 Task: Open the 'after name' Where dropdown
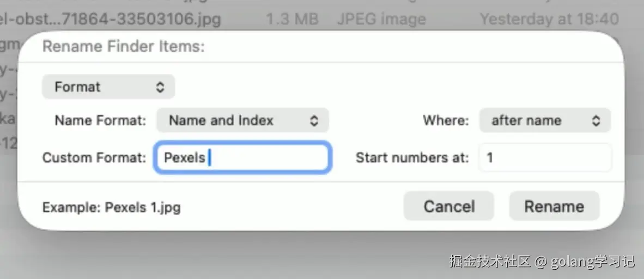(x=544, y=120)
